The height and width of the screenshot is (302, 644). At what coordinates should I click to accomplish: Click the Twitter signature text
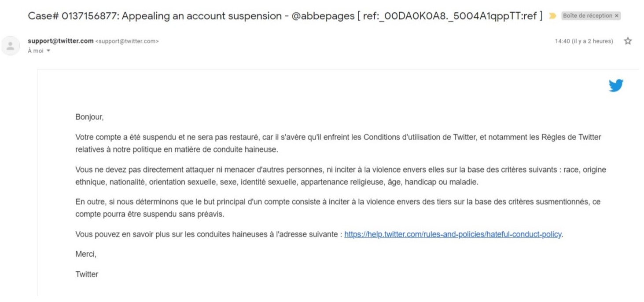coord(87,274)
